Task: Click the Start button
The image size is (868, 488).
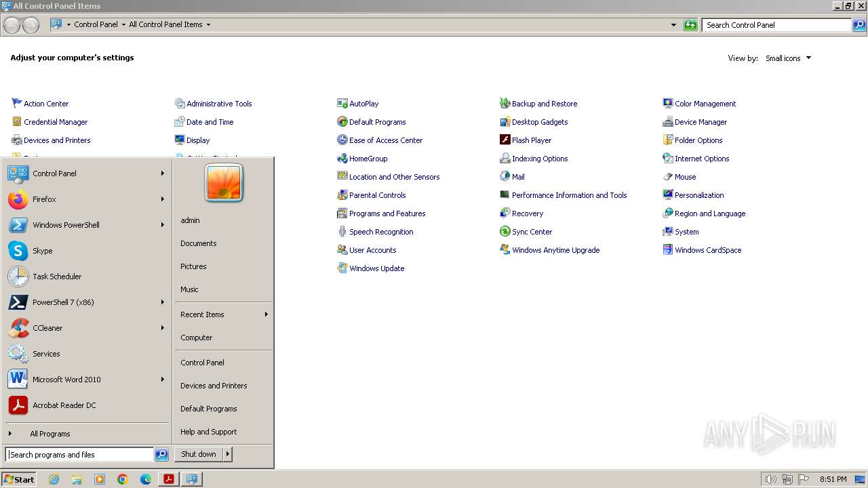Action: 19,479
